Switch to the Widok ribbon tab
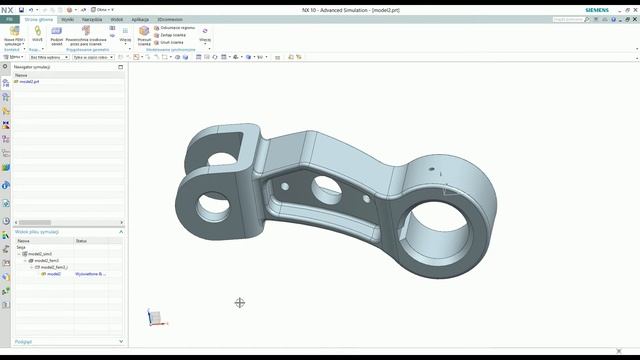Screen dimensions: 640x360 [117, 19]
